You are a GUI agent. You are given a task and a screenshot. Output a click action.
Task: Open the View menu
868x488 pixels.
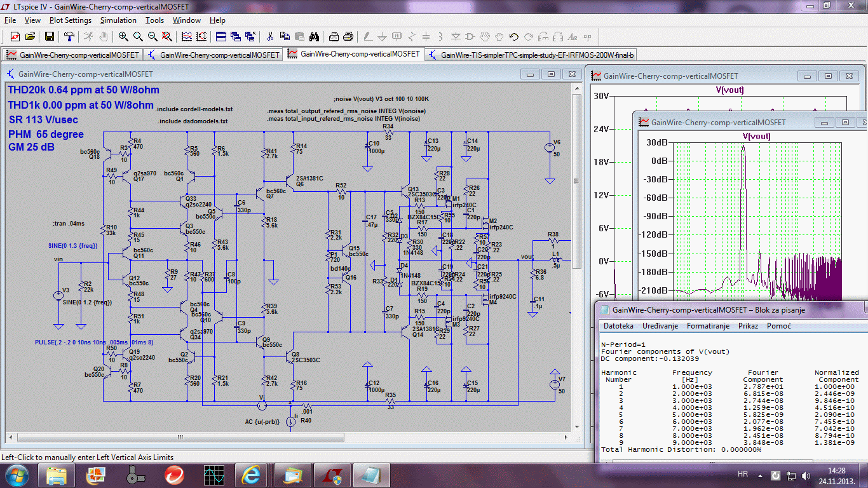tap(32, 20)
